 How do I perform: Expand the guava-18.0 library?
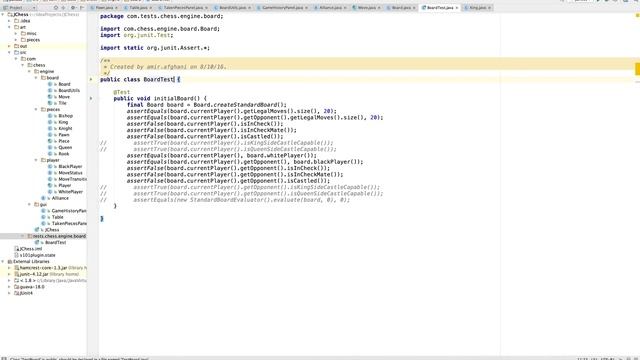tap(9, 287)
